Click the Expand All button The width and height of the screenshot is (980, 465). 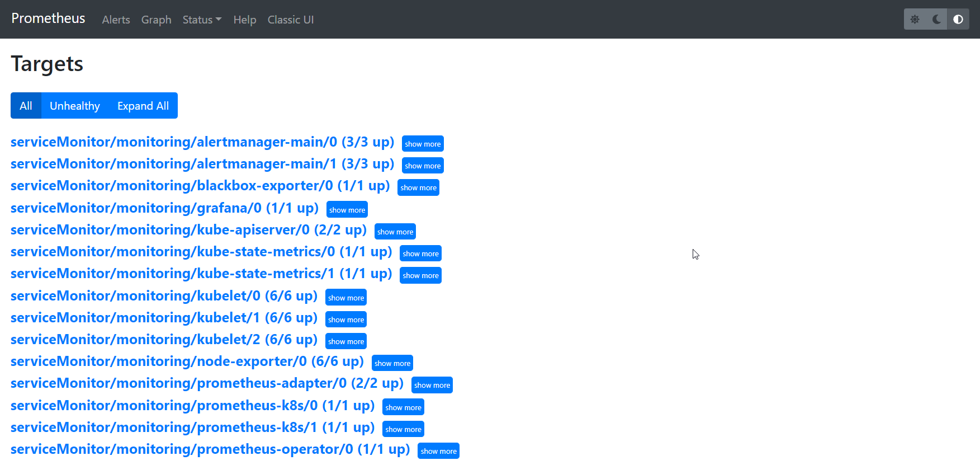point(143,106)
